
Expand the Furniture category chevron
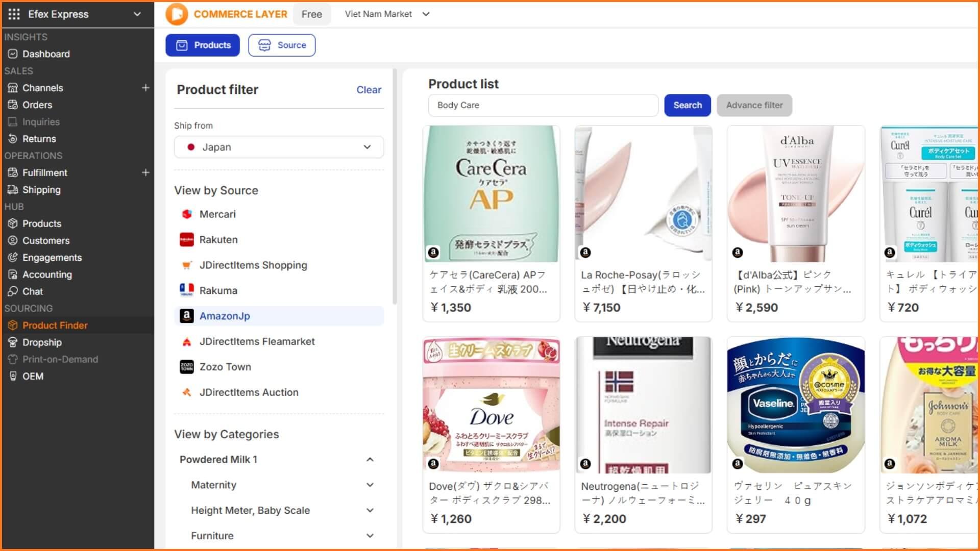point(370,536)
